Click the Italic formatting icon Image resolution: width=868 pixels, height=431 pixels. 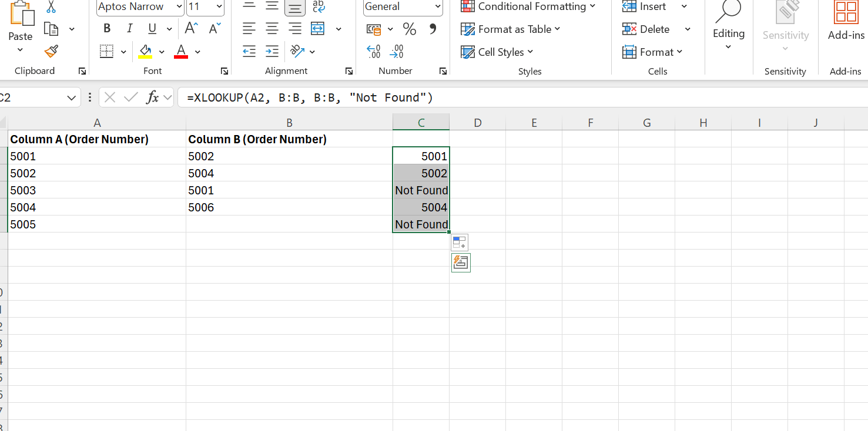[129, 28]
